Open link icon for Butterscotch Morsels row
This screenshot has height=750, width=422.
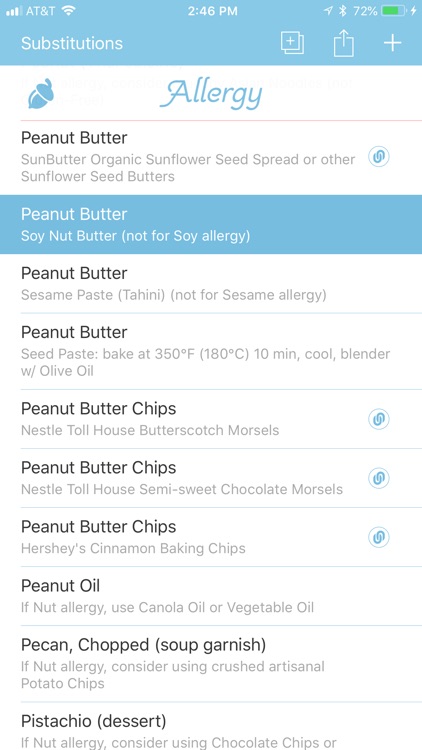[x=378, y=419]
